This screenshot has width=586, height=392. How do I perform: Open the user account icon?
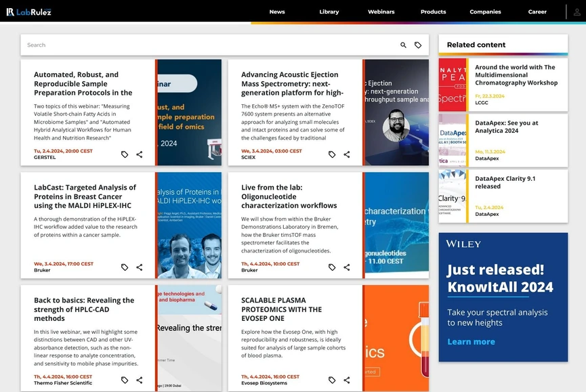[x=577, y=12]
